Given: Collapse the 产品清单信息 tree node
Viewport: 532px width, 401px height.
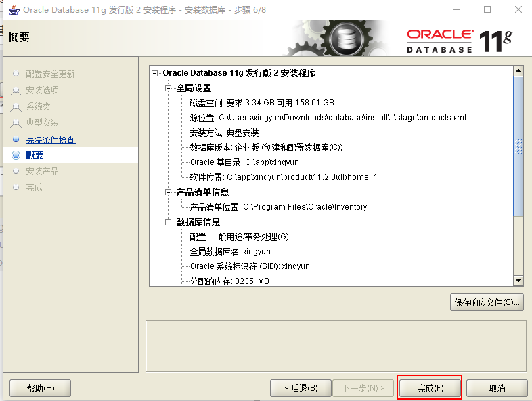Looking at the screenshot, I should [x=168, y=193].
